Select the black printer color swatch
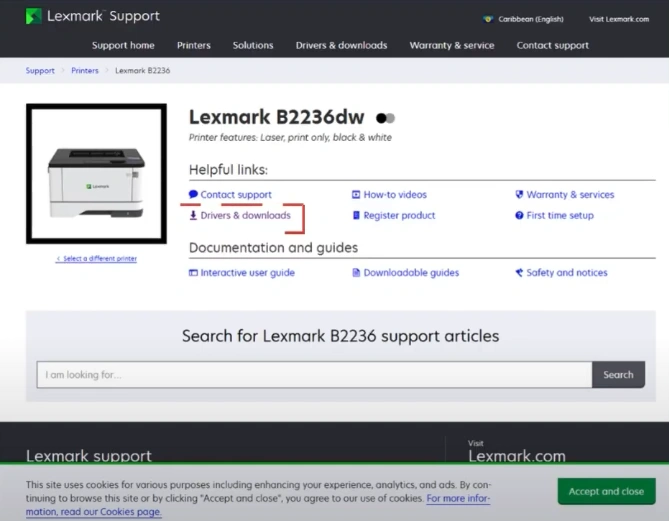669x521 pixels. point(381,118)
